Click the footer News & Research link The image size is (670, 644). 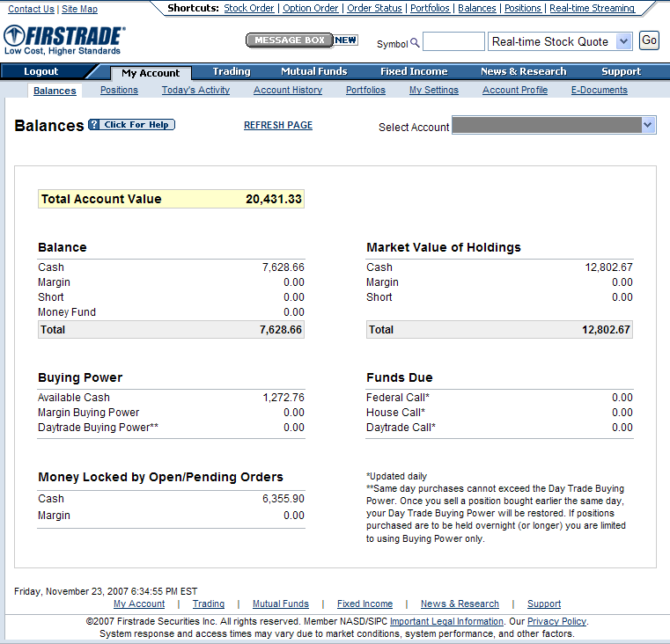click(x=460, y=604)
